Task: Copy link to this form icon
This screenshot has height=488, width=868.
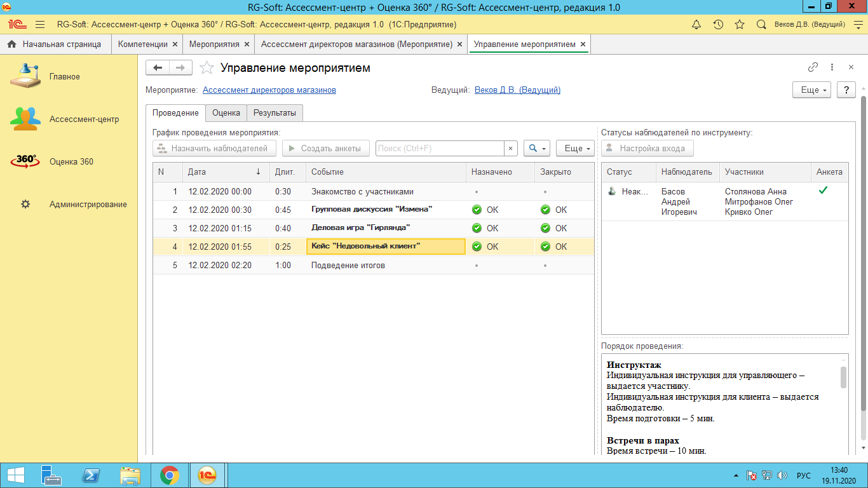Action: [813, 67]
